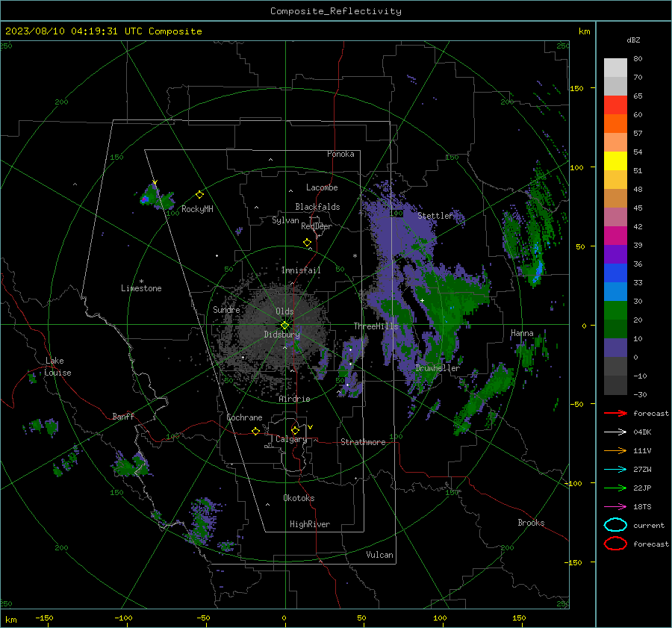Click the yellow diamond marker below Cochrane
Viewport: 672px width, 628px height.
(256, 431)
